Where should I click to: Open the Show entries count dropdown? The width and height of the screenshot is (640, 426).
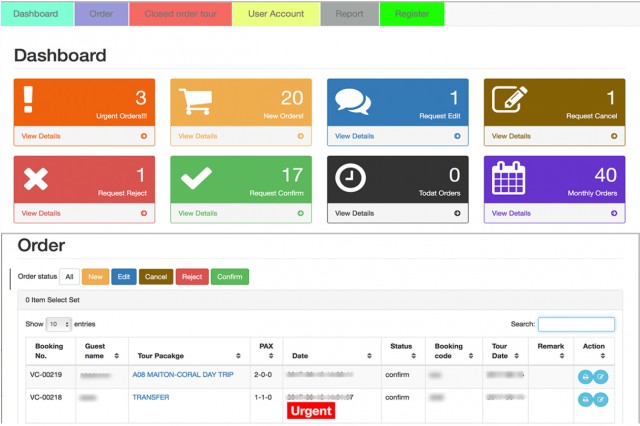[60, 324]
